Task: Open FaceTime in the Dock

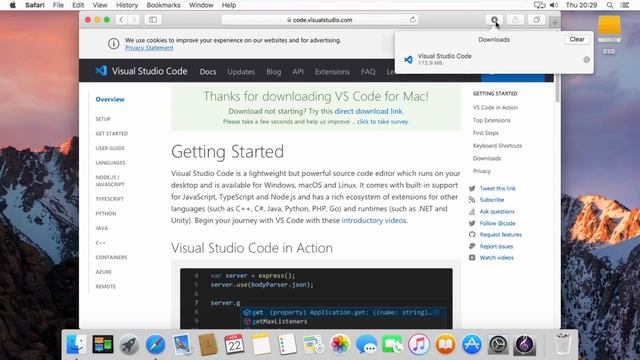Action: click(392, 344)
